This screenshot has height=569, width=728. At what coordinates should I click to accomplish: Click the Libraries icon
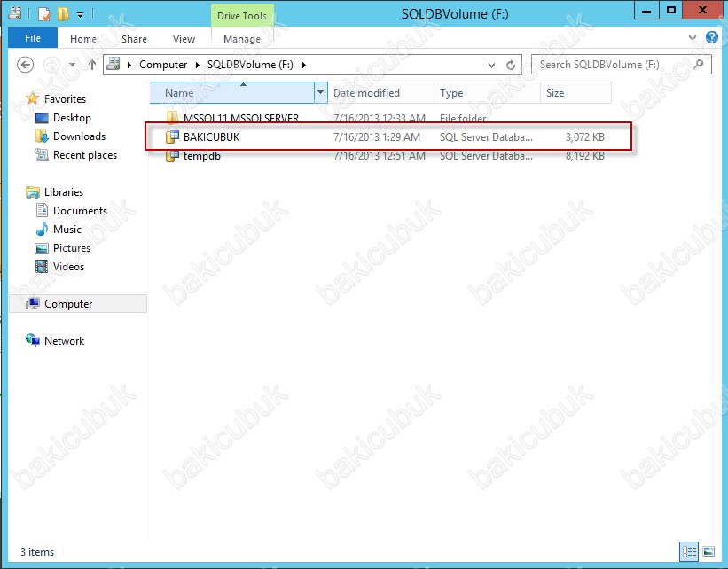tap(33, 192)
